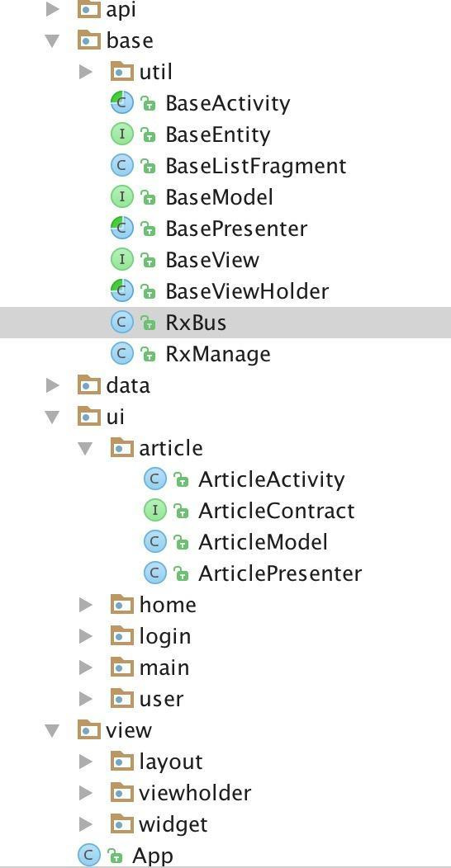451x868 pixels.
Task: Collapse the base package
Action: click(x=53, y=41)
